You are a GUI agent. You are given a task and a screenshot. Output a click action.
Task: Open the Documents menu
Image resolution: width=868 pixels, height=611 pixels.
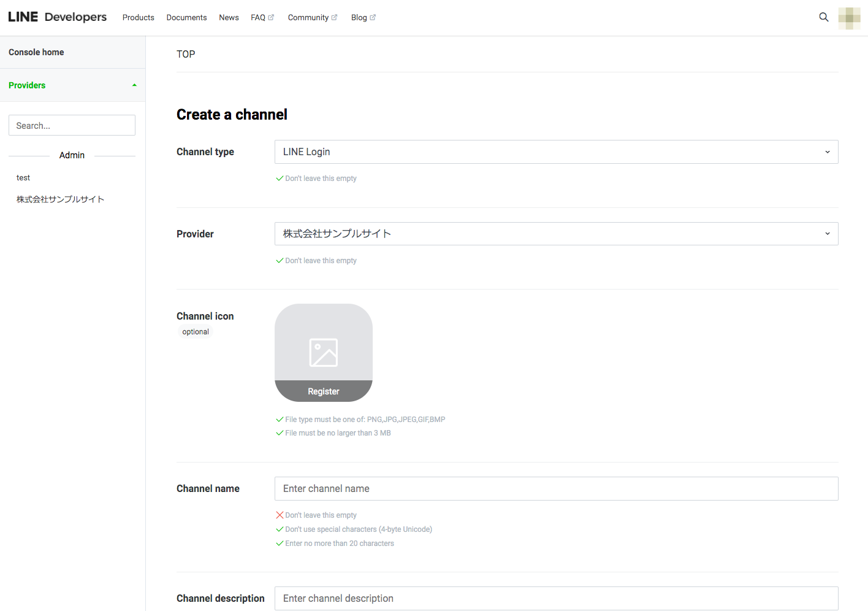[x=186, y=18]
